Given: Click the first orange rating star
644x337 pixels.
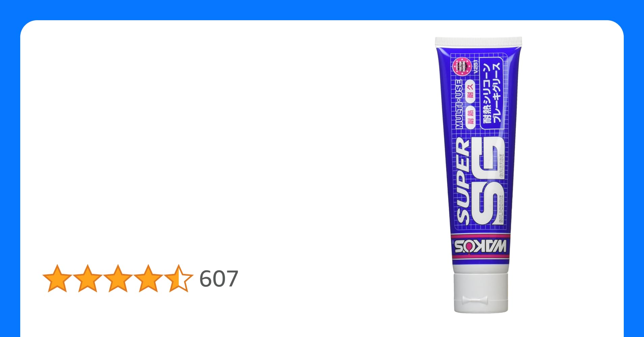Looking at the screenshot, I should point(57,278).
